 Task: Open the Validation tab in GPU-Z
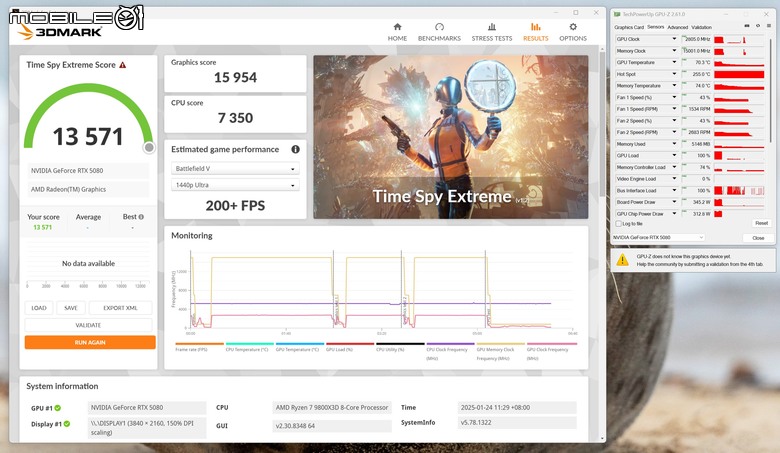[x=701, y=27]
